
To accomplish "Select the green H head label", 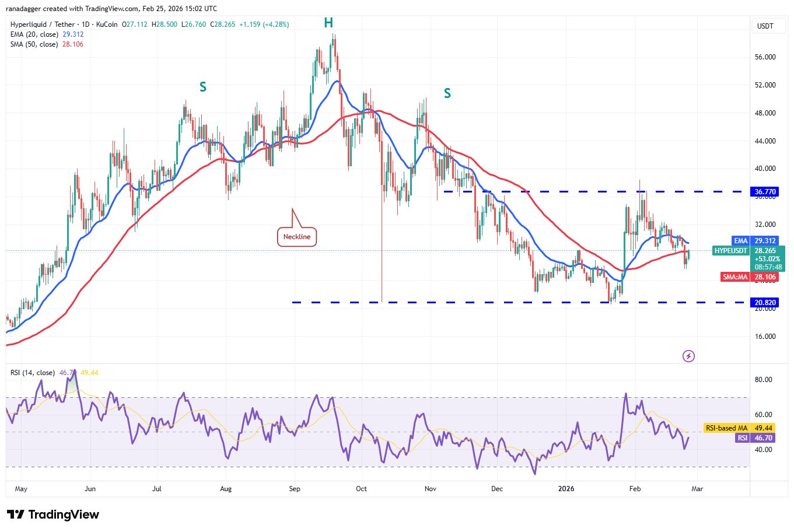I will point(328,23).
